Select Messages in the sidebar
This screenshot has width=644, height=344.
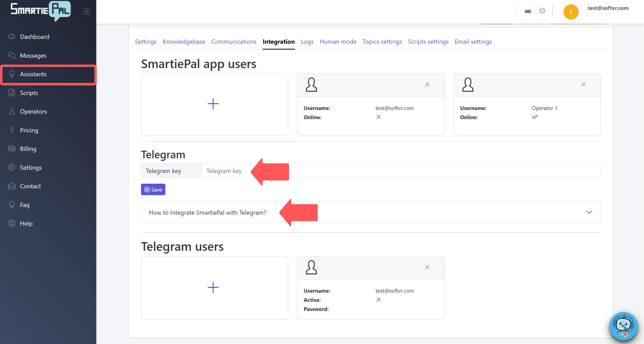coord(33,55)
